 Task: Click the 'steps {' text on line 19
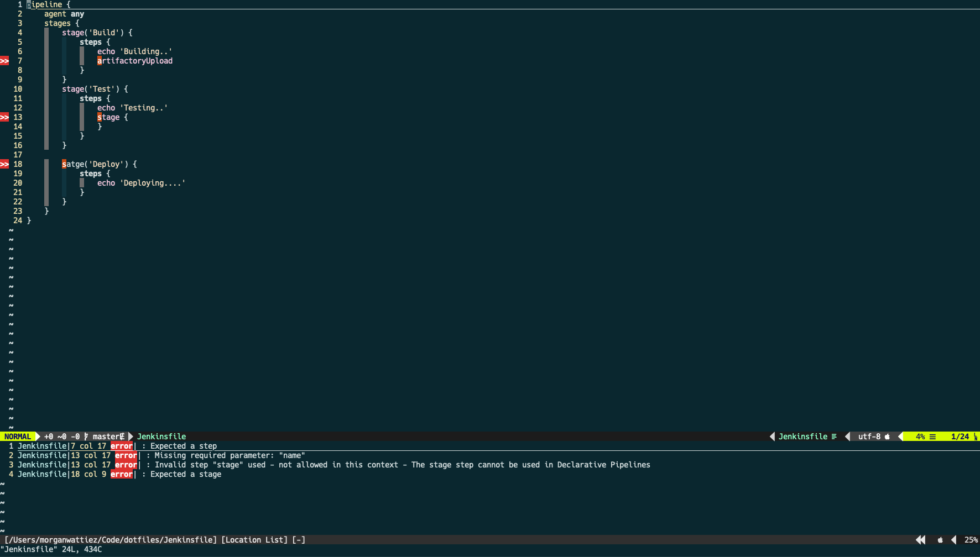[95, 174]
